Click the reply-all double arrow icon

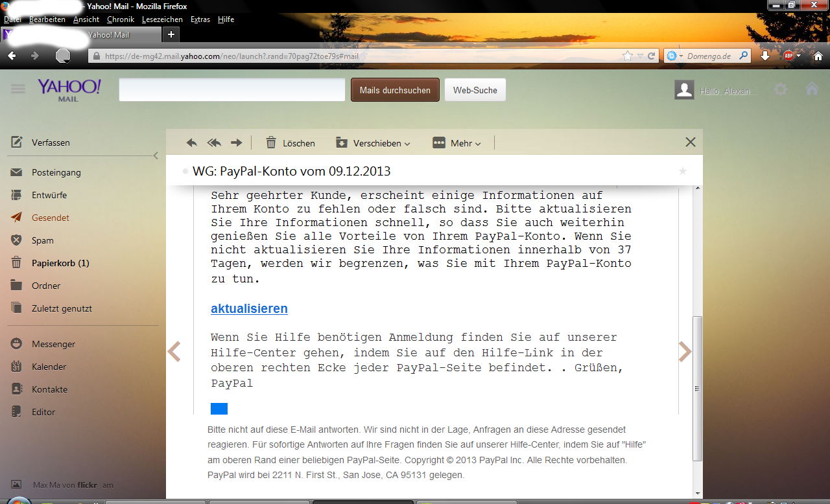coord(214,143)
